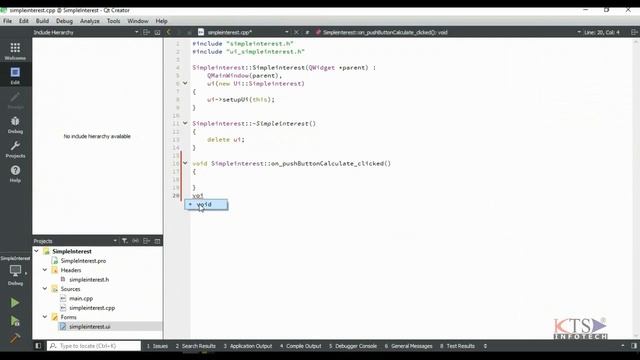Image resolution: width=640 pixels, height=360 pixels.
Task: Open simpleinterest.h in project tree
Action: tap(89, 279)
